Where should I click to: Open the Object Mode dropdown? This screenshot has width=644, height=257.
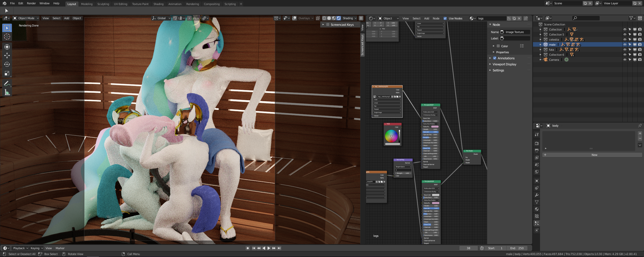(x=26, y=18)
